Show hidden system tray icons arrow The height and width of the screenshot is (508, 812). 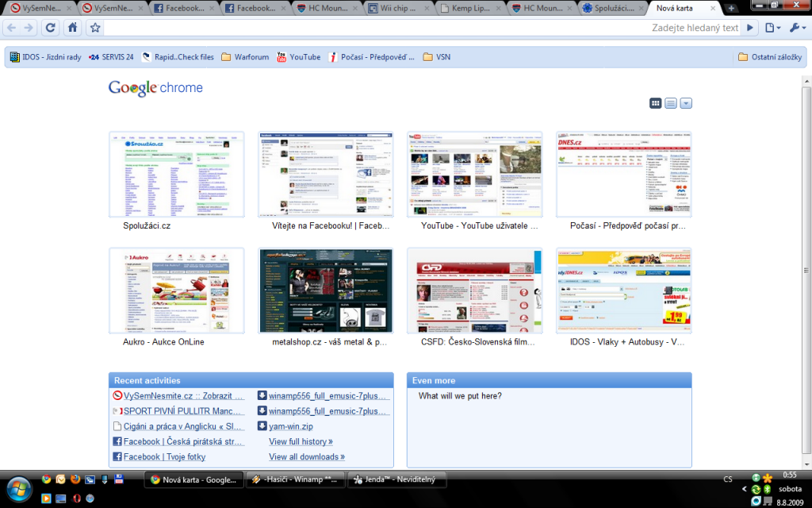(744, 489)
